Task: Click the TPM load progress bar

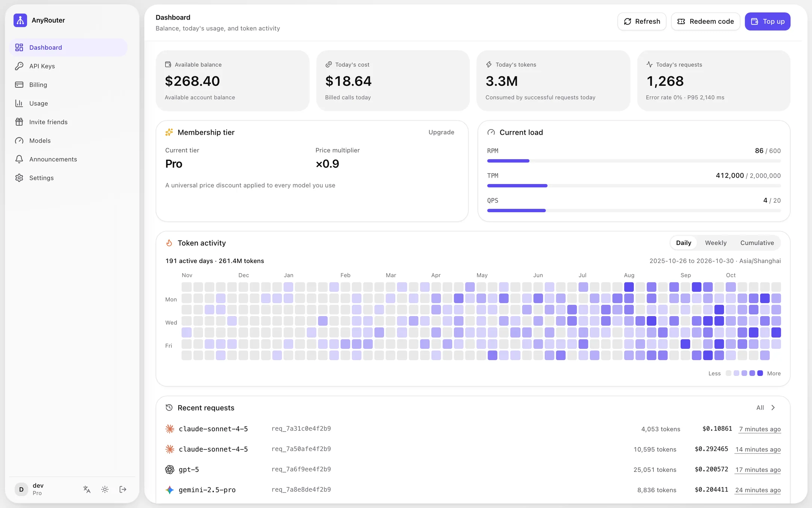Action: 634,186
